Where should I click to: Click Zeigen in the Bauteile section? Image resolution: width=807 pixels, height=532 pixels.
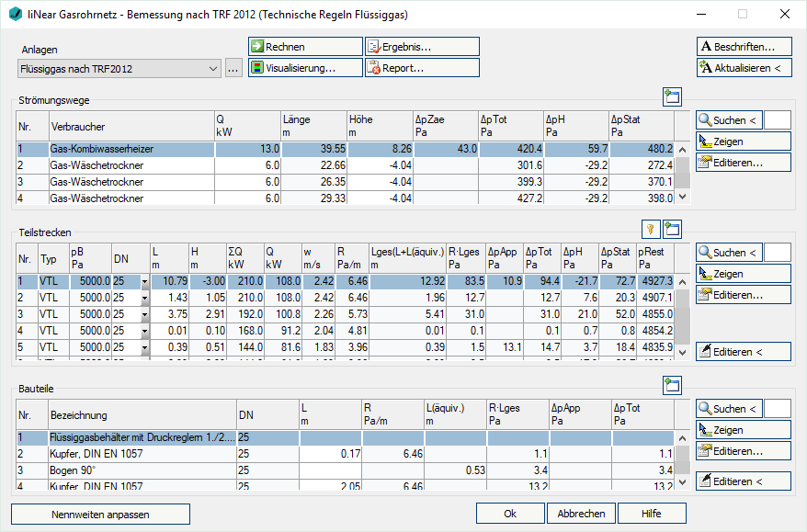pos(744,430)
